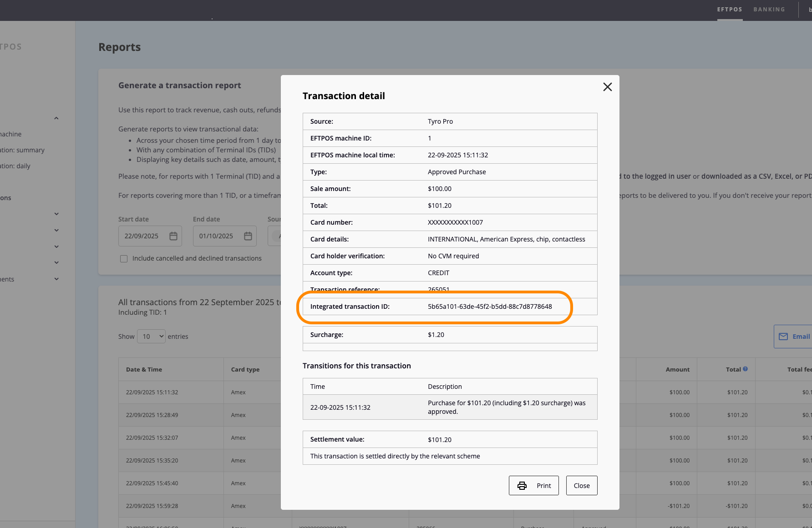Open the Show entries dropdown

[151, 336]
